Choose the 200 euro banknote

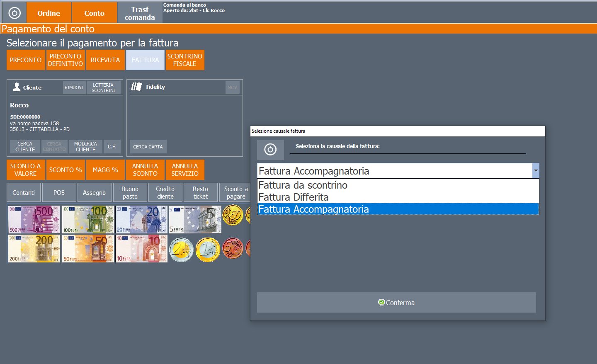click(34, 248)
